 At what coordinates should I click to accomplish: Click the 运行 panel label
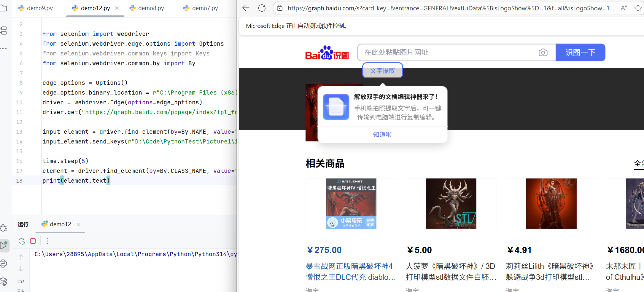(x=23, y=224)
